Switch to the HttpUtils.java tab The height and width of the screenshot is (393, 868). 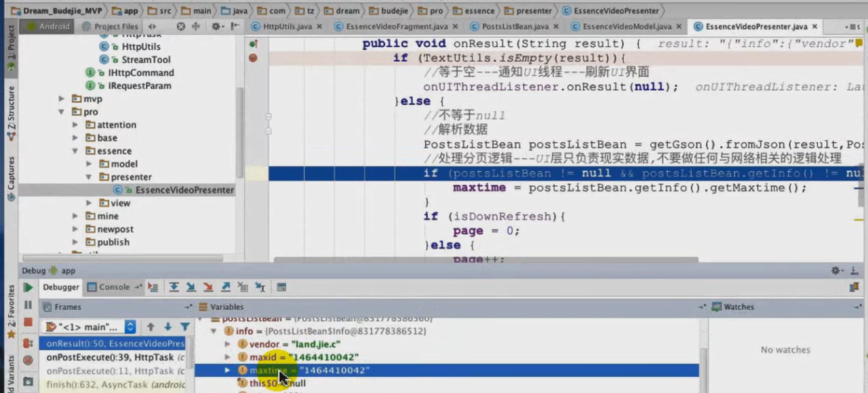click(287, 26)
